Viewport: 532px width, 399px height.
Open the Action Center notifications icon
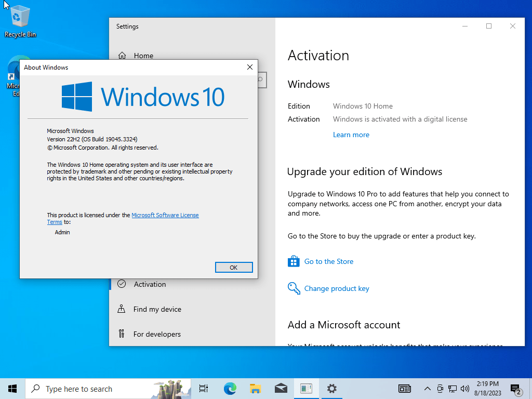coord(516,389)
